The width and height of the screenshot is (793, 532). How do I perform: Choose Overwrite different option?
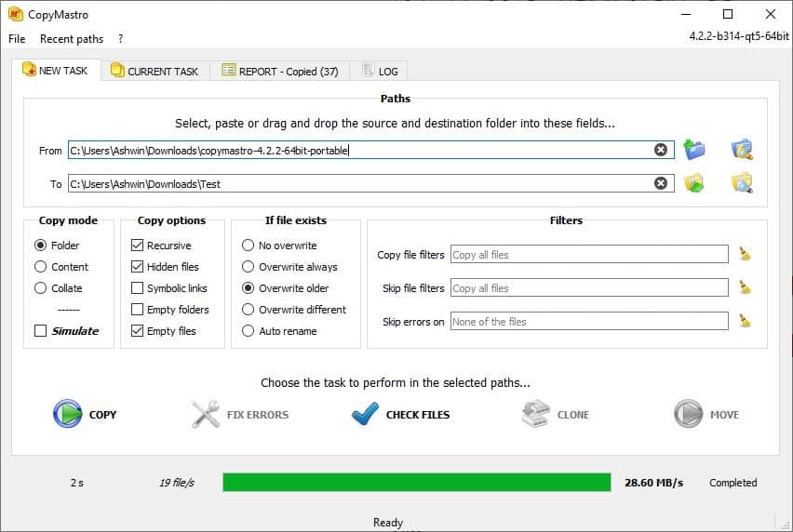click(x=294, y=309)
